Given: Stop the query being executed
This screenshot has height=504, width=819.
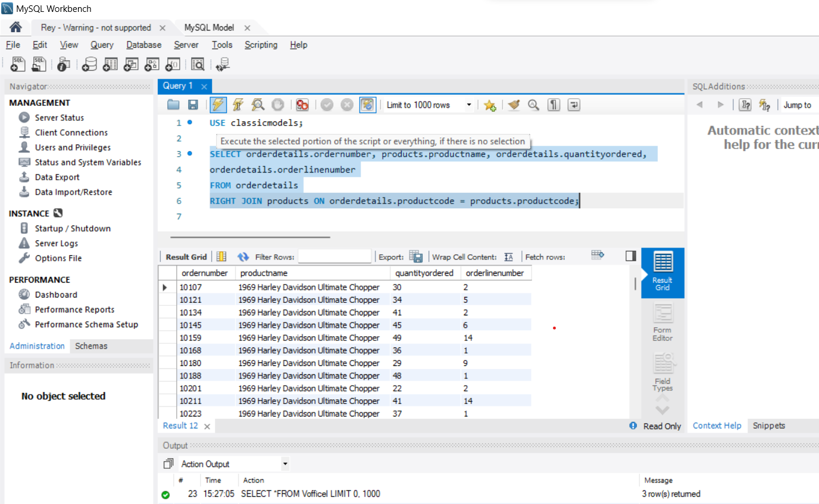Looking at the screenshot, I should (278, 105).
